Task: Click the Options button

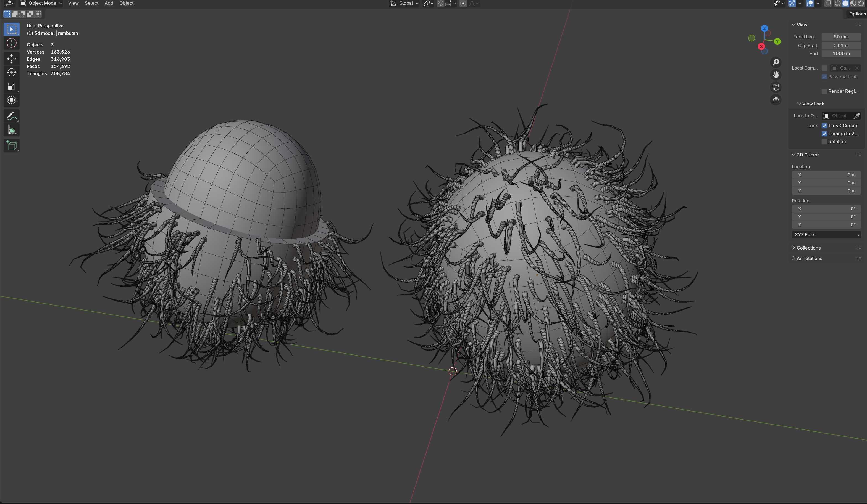Action: (x=857, y=14)
